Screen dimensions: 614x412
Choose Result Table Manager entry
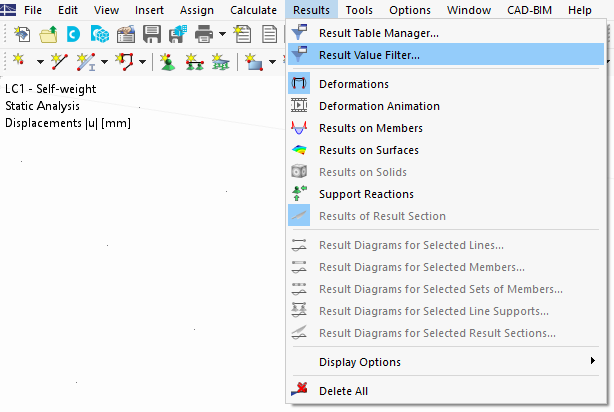click(x=378, y=33)
